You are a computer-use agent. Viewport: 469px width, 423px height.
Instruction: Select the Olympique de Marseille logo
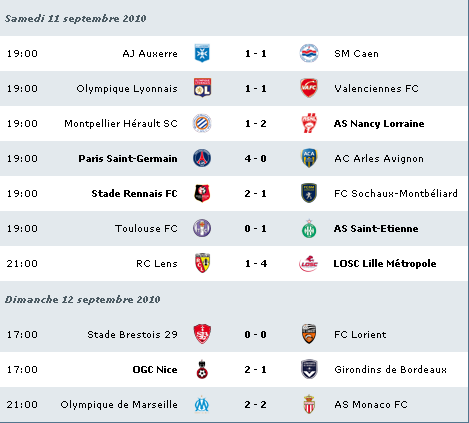coord(202,404)
